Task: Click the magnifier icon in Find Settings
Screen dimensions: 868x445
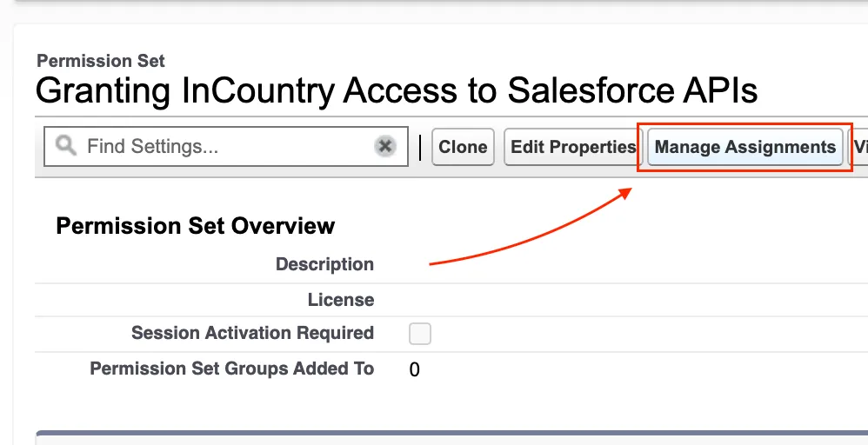Action: pos(66,145)
